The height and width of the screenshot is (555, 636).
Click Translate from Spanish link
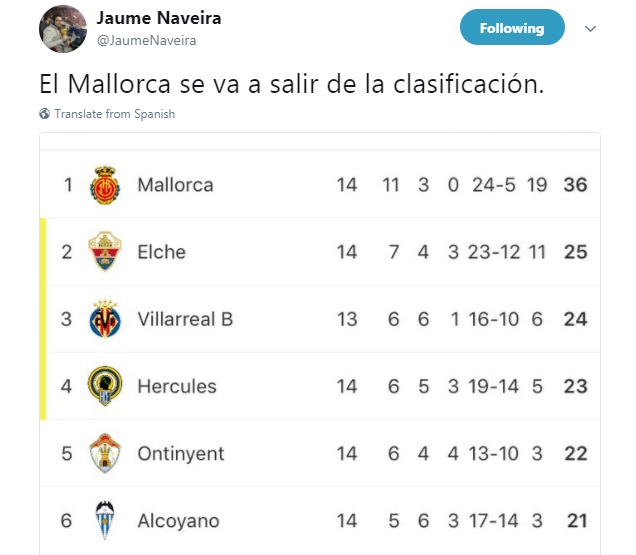click(115, 114)
